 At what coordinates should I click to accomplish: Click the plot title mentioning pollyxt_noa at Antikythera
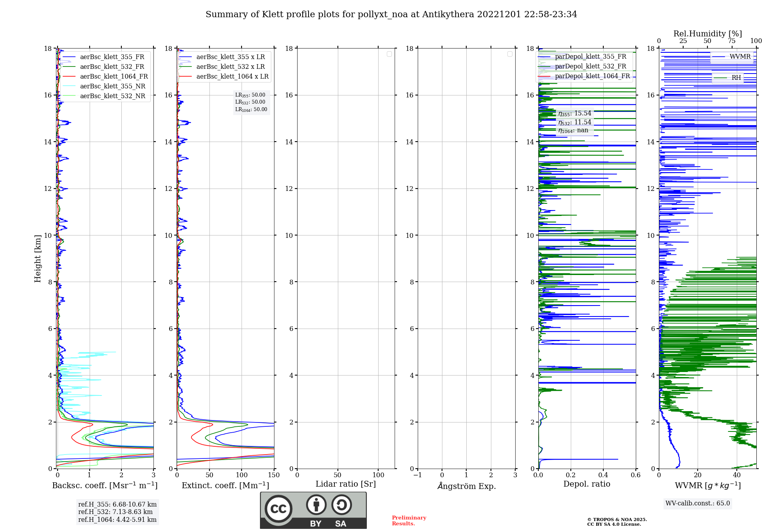coord(391,14)
